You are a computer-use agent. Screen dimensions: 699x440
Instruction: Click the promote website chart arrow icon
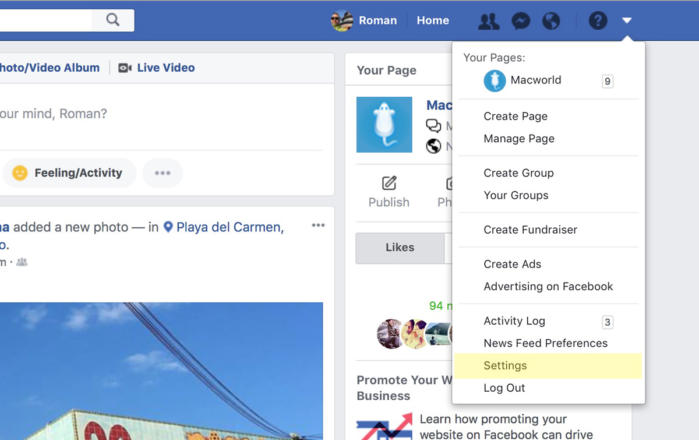point(384,427)
